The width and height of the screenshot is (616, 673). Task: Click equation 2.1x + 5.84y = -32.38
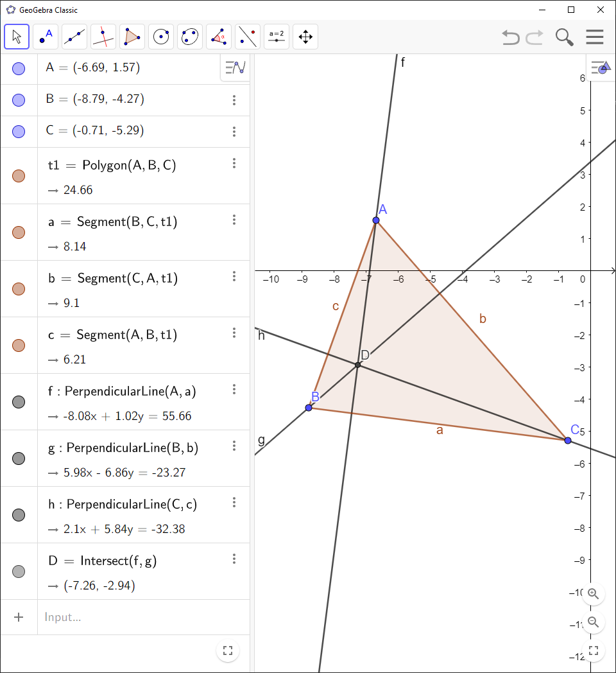pos(124,529)
